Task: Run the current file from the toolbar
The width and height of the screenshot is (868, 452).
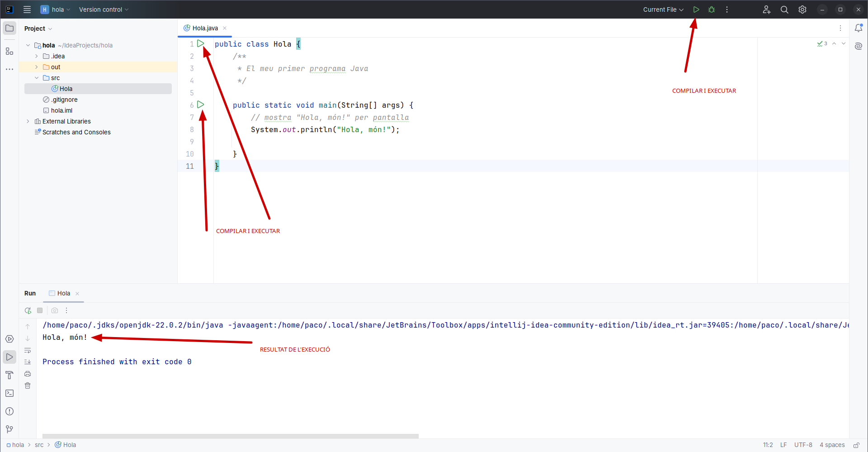Action: coord(696,10)
